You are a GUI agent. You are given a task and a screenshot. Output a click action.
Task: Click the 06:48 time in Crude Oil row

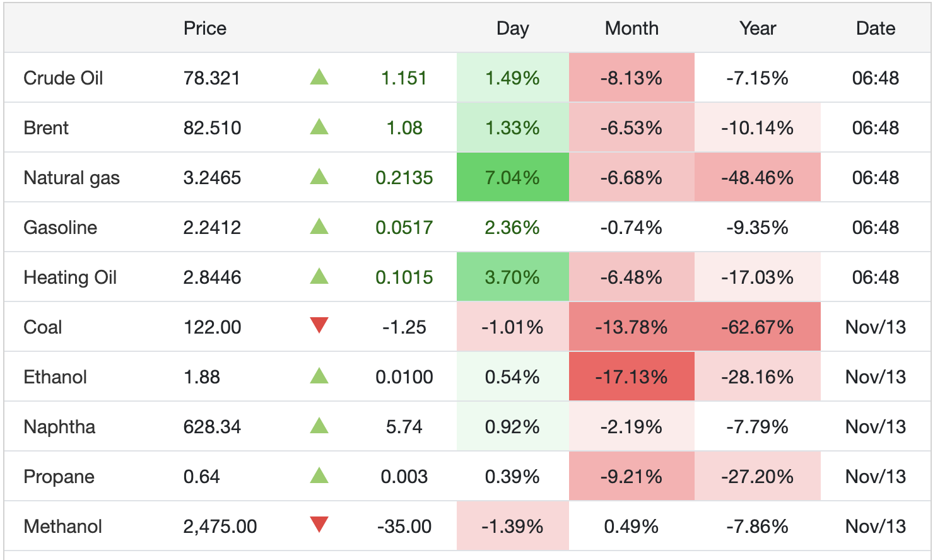pos(876,78)
